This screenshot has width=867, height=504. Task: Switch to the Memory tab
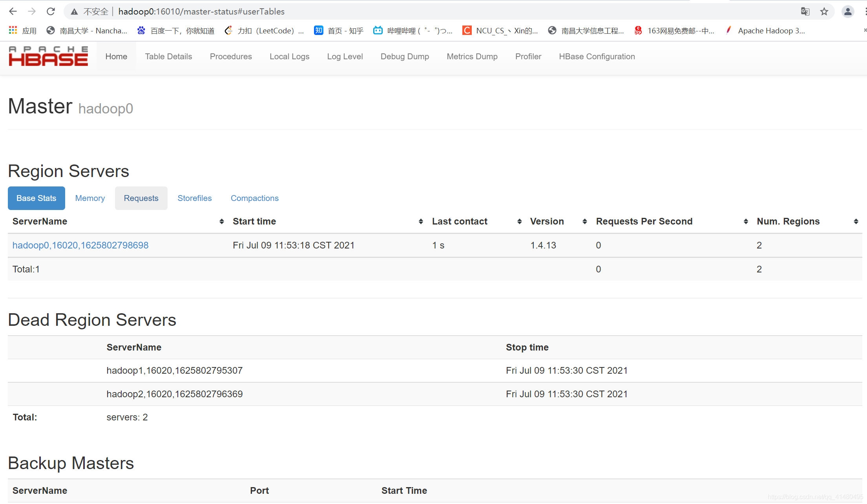pos(90,198)
